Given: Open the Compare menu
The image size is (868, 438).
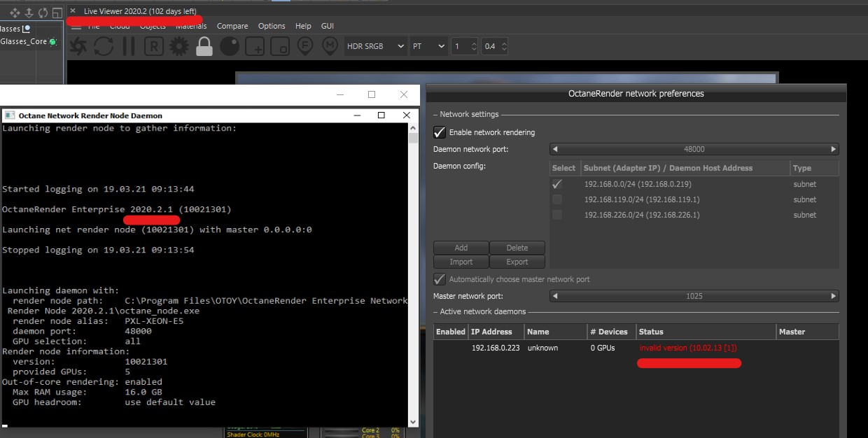Looking at the screenshot, I should click(x=232, y=26).
